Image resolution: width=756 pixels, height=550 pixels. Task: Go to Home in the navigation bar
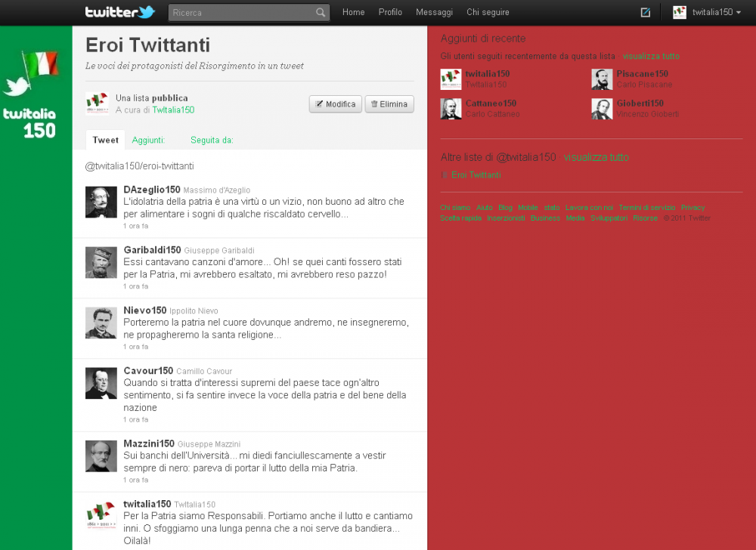pos(353,12)
